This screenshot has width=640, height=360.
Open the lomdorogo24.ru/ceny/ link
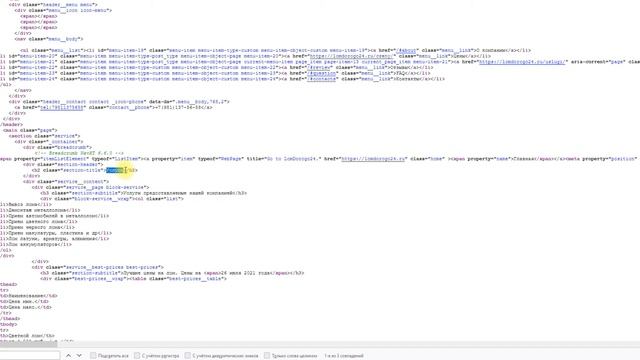click(352, 56)
